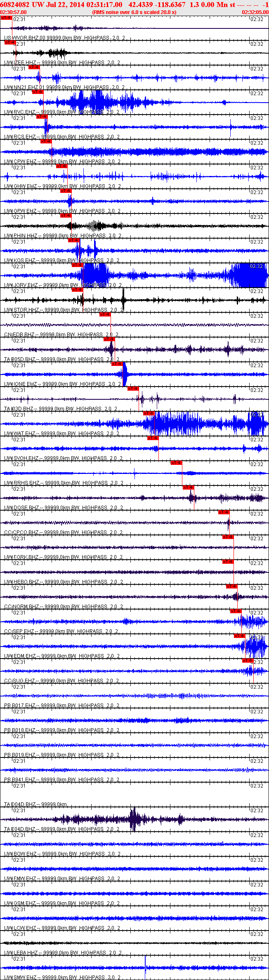Select the CC NORM BHZ station label
The height and width of the screenshot is (980, 269).
[64, 607]
